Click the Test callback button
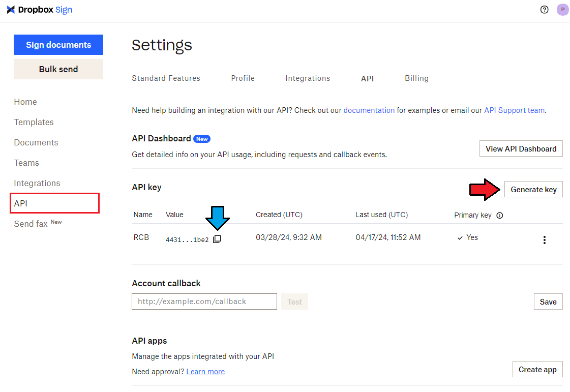Viewport: 570px width, 392px height. (294, 301)
